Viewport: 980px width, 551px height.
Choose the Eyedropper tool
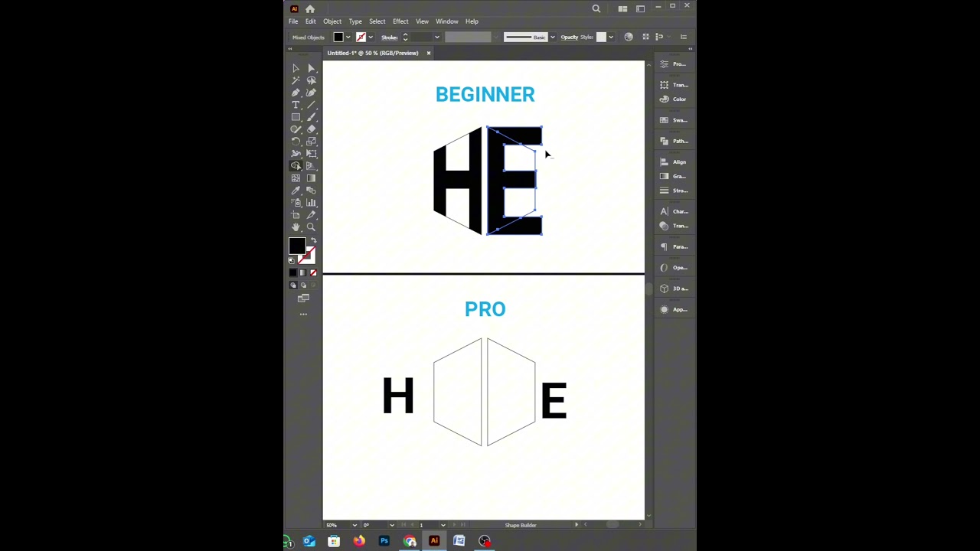[296, 191]
